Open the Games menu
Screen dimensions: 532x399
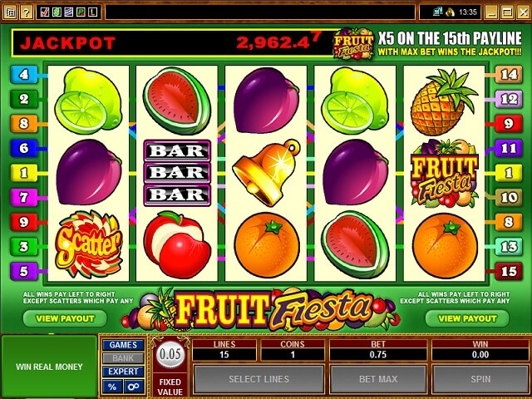click(x=123, y=345)
